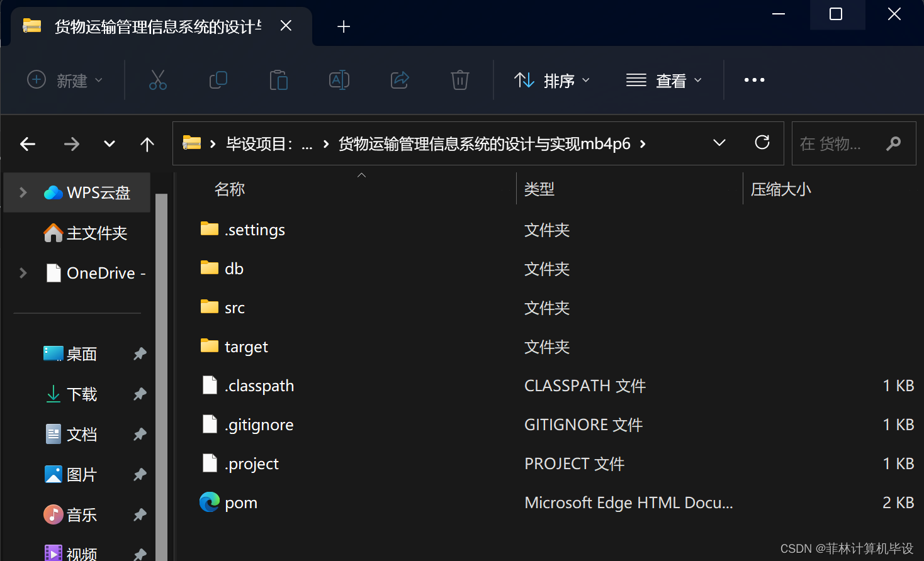Go back with the left arrow

point(28,144)
